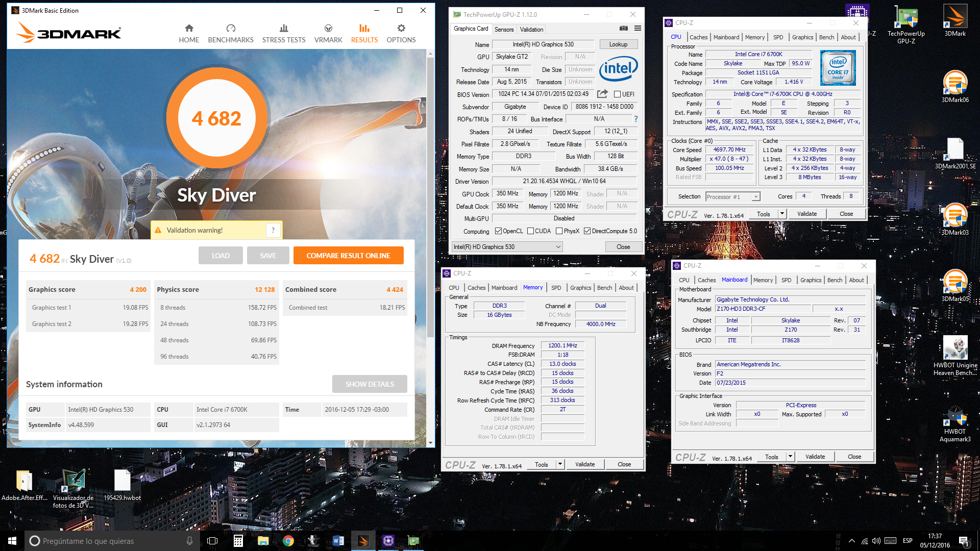Toggle the UEFI checkbox in GPU-Z
The width and height of the screenshot is (980, 551).
tap(617, 94)
